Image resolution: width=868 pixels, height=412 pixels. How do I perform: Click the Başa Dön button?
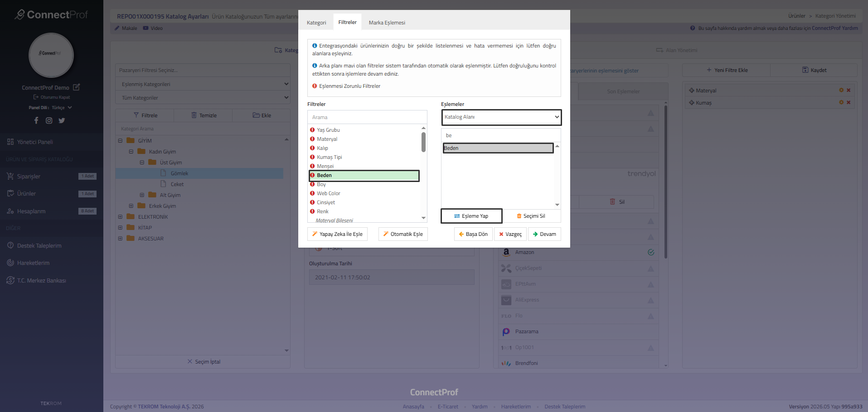(473, 234)
